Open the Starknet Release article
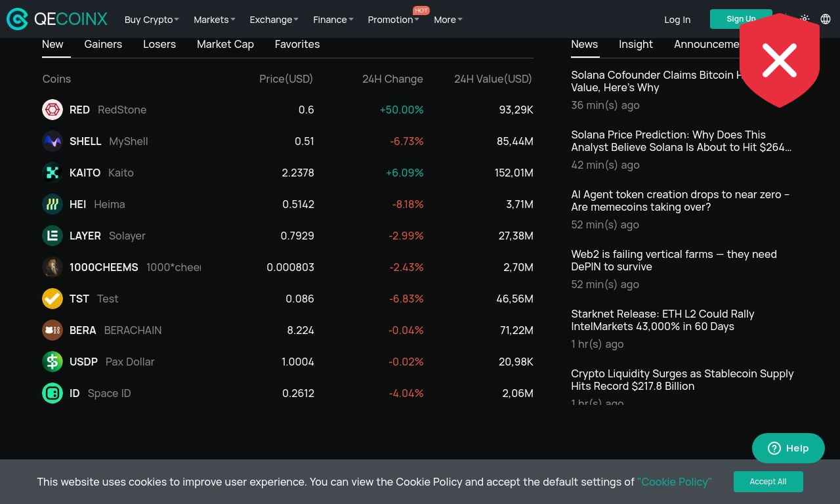840x504 pixels. [663, 320]
